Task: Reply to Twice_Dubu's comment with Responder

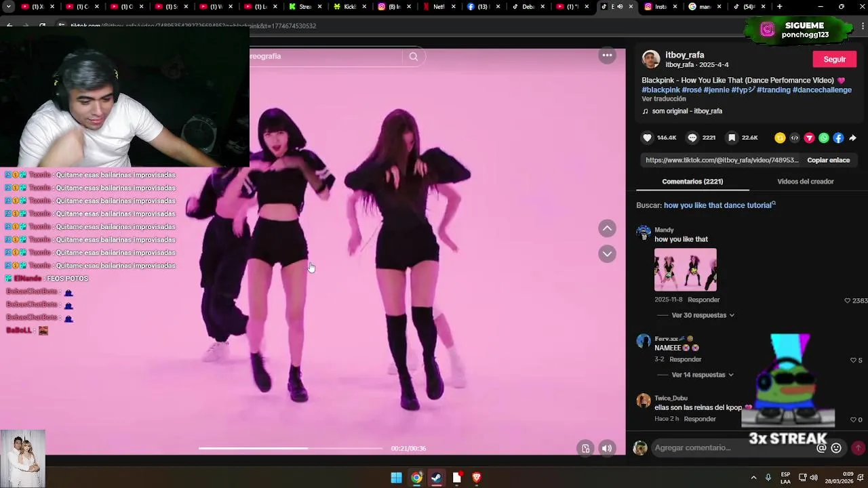Action: point(700,419)
